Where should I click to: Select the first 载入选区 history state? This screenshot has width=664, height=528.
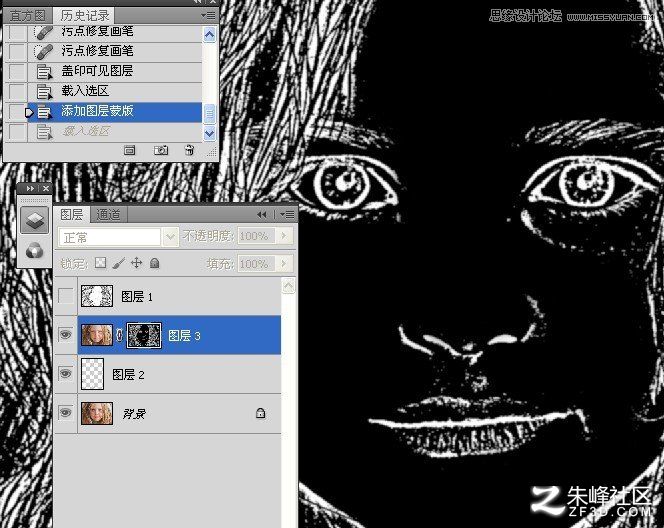click(x=115, y=91)
